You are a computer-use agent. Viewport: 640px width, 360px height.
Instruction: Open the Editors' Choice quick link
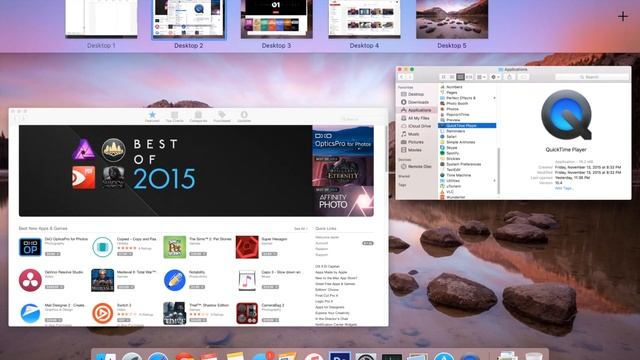327,290
